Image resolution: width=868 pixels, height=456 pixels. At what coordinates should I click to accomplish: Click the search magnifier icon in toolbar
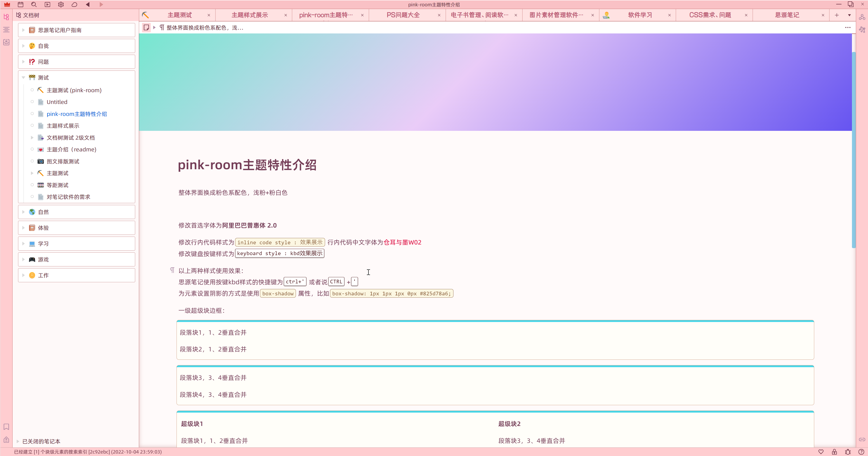(x=34, y=5)
